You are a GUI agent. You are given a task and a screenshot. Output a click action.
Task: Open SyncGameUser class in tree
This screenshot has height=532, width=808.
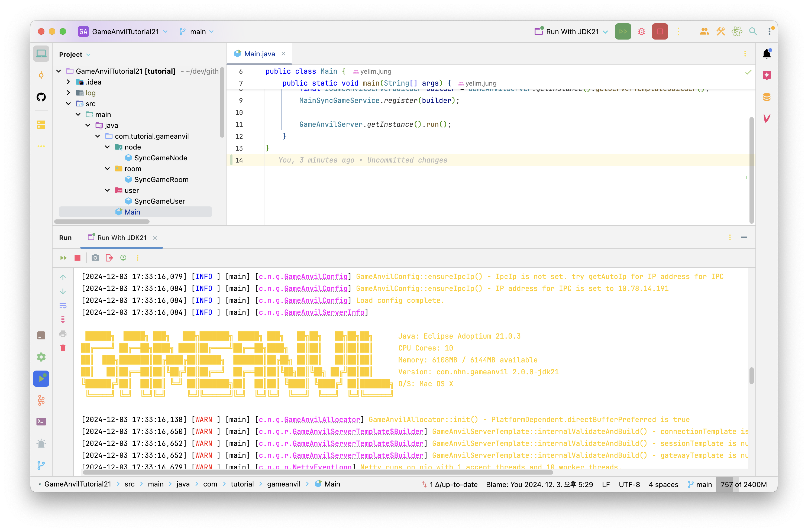tap(159, 202)
